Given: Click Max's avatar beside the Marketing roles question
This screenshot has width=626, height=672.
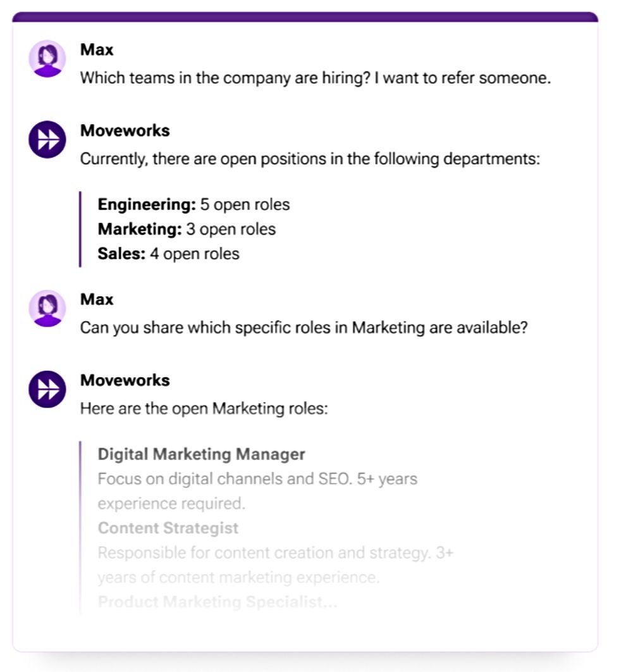Looking at the screenshot, I should point(47,308).
